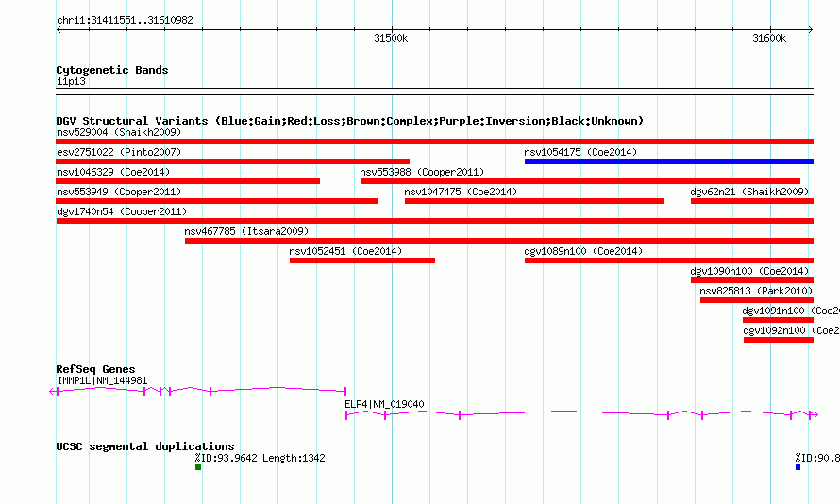Click the 11p13 cytogenetic band bar
840x504 pixels.
[434, 92]
